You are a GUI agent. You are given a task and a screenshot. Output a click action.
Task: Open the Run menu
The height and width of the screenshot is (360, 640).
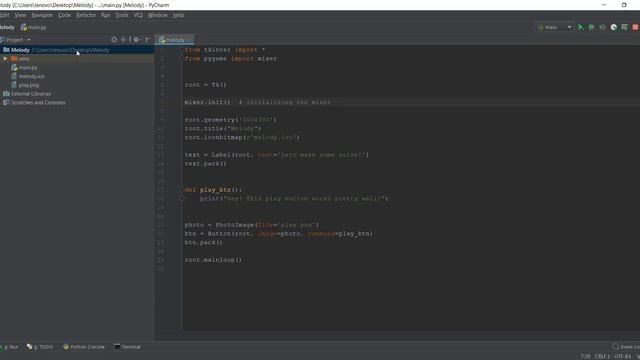[106, 15]
